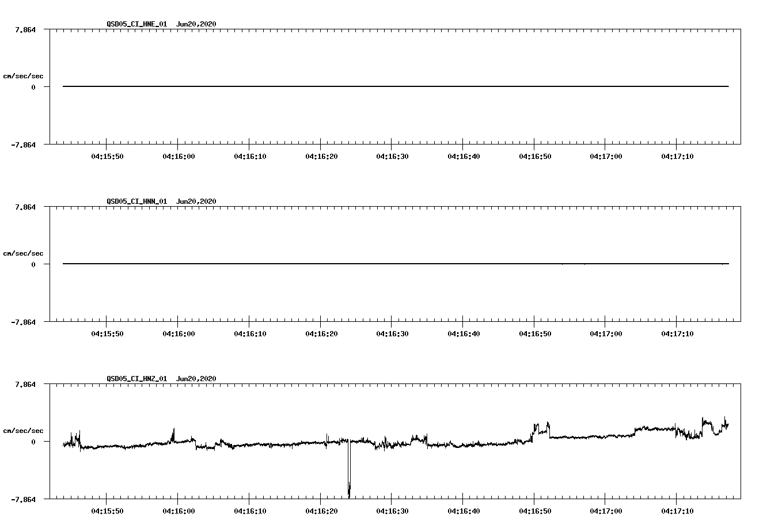
Task: Click 04:16:00 time label under HNZ plot
Action: pyautogui.click(x=179, y=511)
